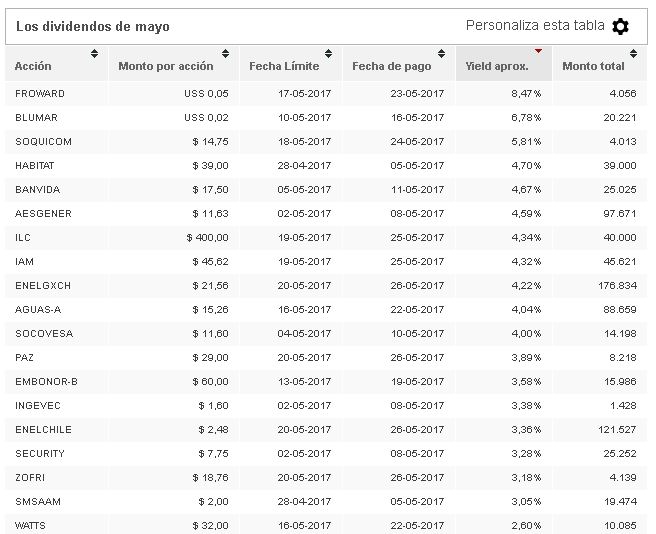
Task: Click sort arrows on Monto por acción column
Action: pyautogui.click(x=226, y=54)
